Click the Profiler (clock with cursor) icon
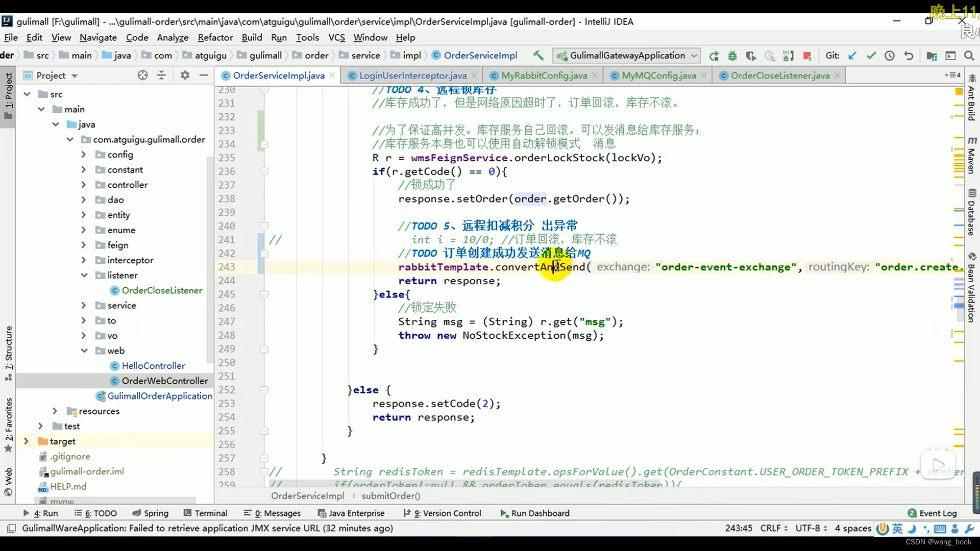The width and height of the screenshot is (980, 551). click(770, 56)
